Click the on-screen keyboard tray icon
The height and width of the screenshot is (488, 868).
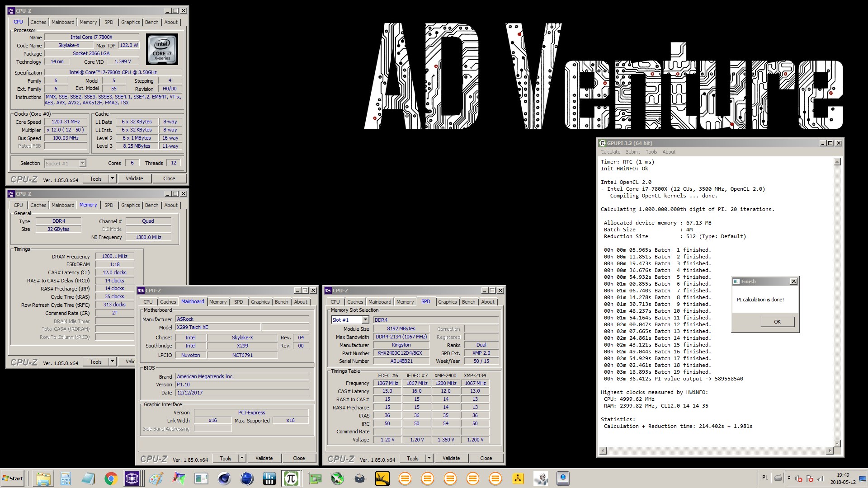tap(778, 478)
